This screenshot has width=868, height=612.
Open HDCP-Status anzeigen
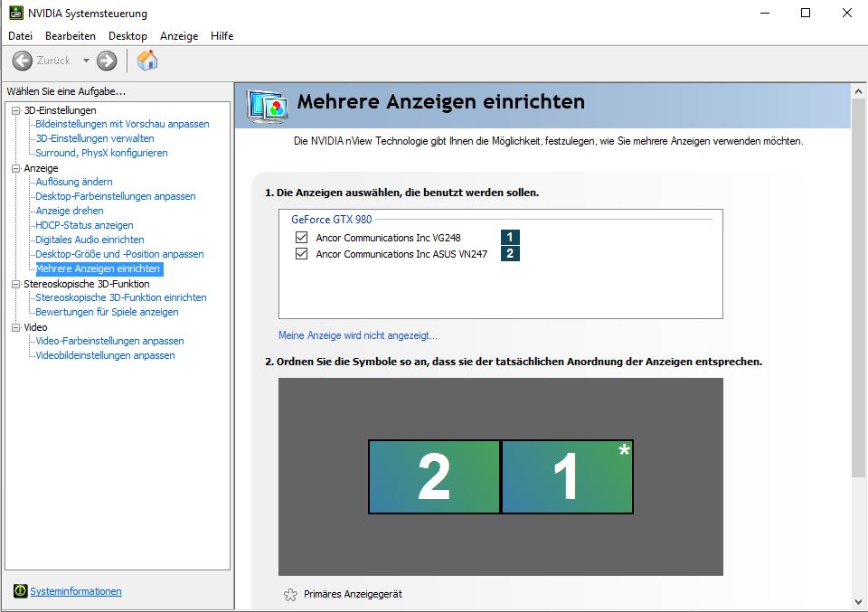point(84,225)
